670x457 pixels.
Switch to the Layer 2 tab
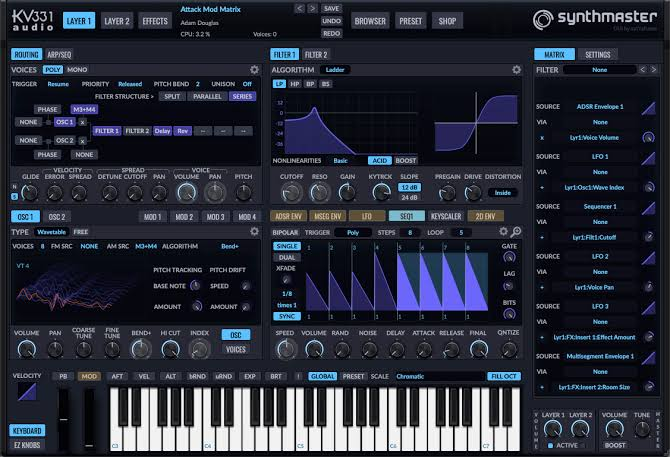click(117, 21)
